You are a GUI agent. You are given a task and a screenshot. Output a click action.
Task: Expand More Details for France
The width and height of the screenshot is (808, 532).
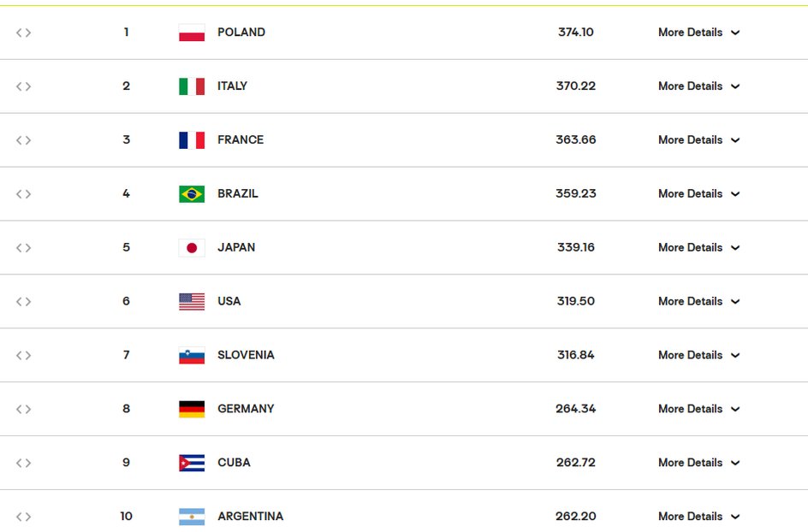(698, 140)
